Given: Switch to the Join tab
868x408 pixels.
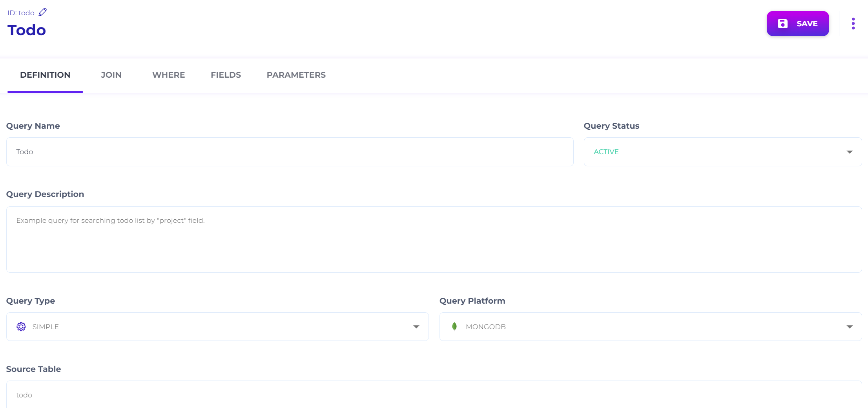Looking at the screenshot, I should click(111, 75).
